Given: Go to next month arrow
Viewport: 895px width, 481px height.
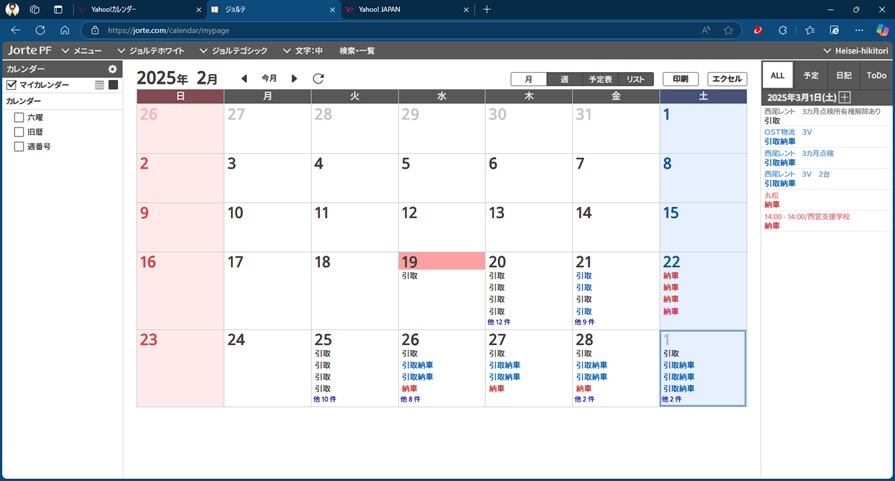Looking at the screenshot, I should point(294,78).
